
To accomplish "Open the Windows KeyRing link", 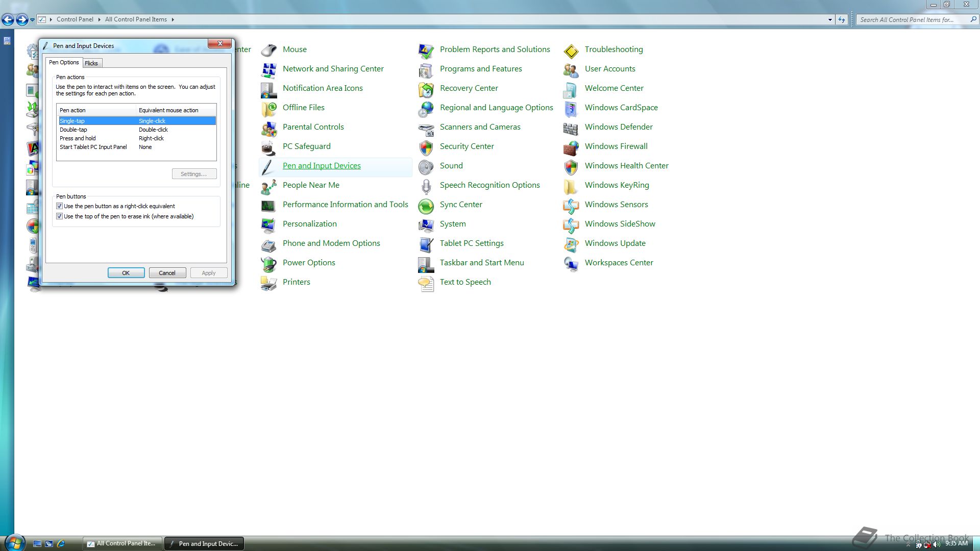I will (617, 185).
